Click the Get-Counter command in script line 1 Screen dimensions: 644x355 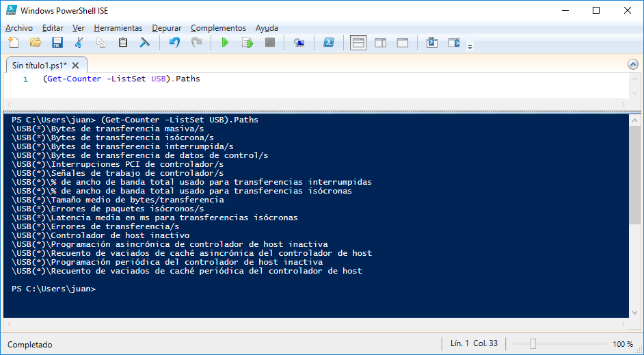click(x=74, y=79)
